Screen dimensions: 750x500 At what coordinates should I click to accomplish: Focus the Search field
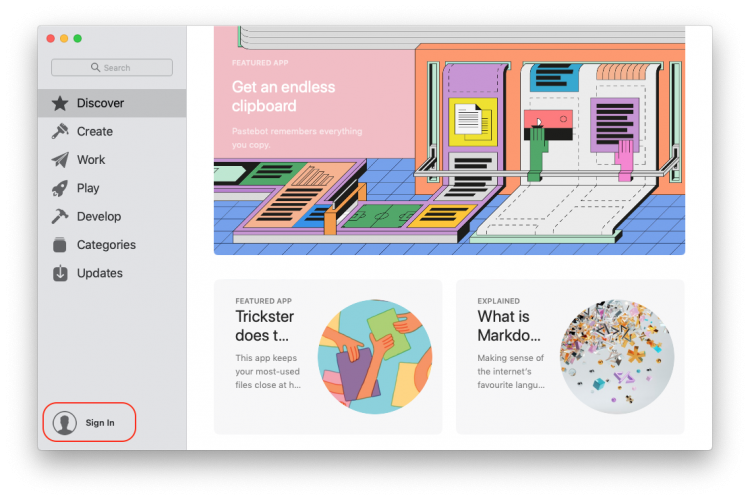(x=112, y=67)
